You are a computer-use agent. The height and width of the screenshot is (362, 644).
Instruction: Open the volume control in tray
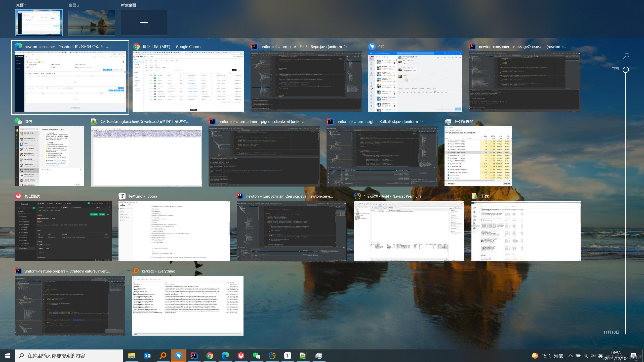(593, 356)
